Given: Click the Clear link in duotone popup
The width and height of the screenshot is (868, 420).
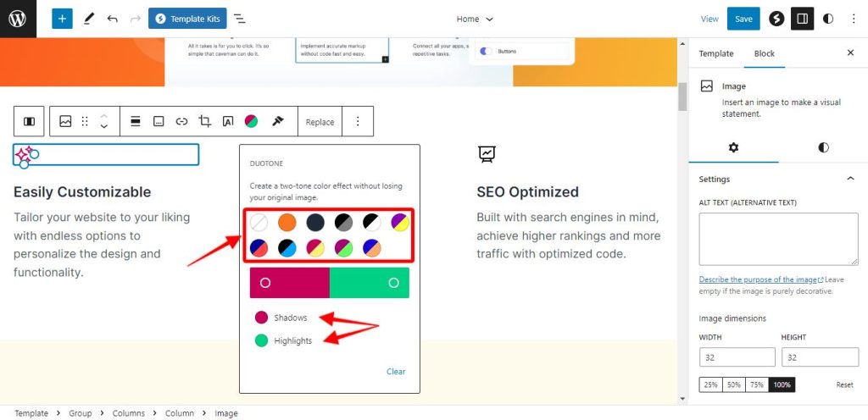Looking at the screenshot, I should click(396, 371).
